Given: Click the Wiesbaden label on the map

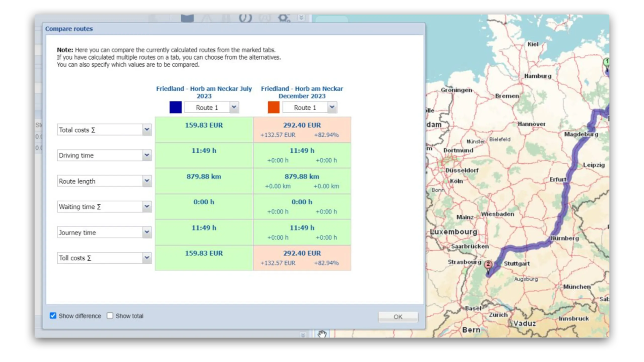Looking at the screenshot, I should click(498, 214).
